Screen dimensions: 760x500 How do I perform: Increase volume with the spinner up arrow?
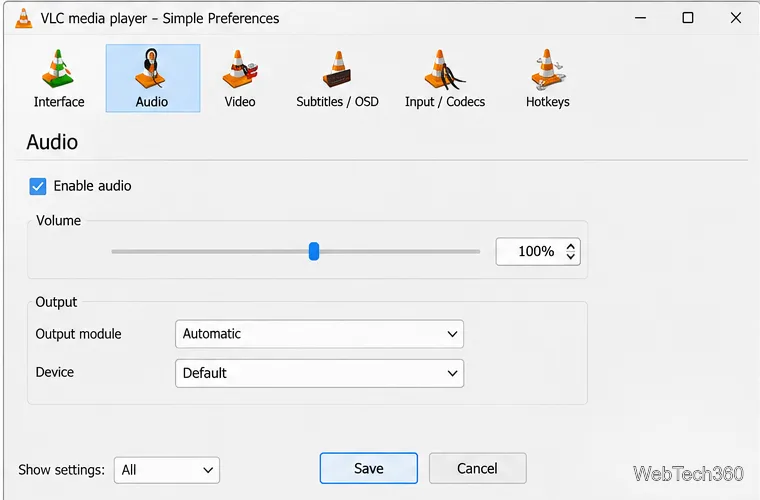point(570,247)
